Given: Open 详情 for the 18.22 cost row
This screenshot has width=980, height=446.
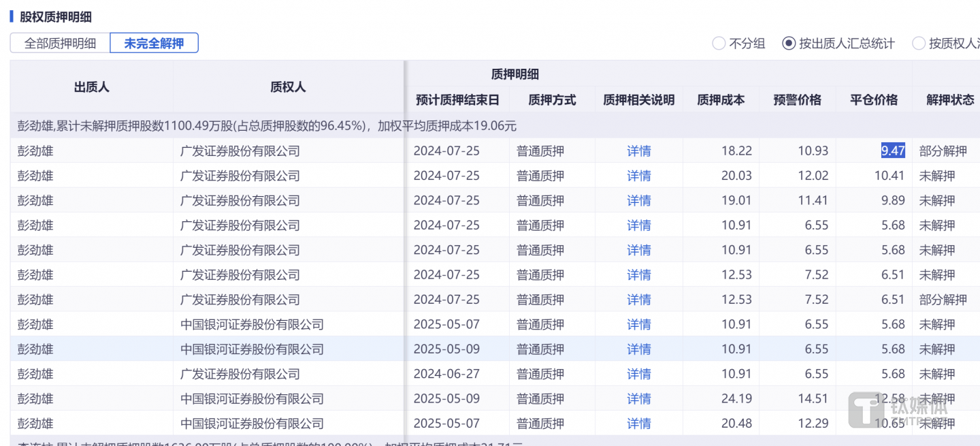Looking at the screenshot, I should [638, 151].
